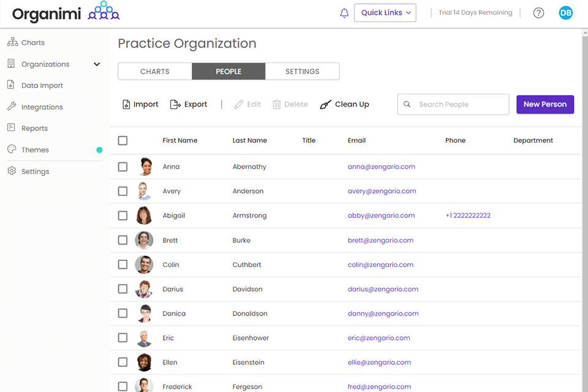Click the search magnifier icon

tap(407, 104)
